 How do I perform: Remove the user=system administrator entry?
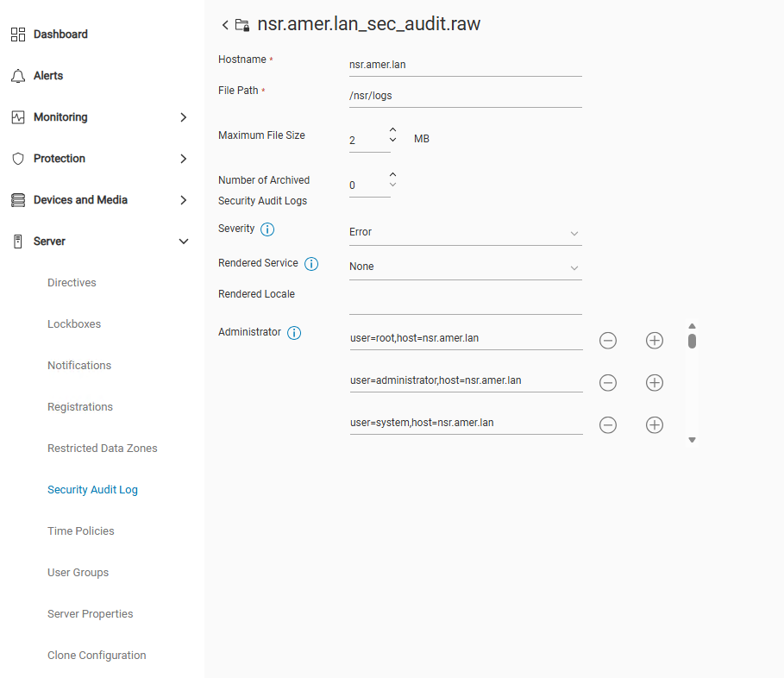(607, 424)
